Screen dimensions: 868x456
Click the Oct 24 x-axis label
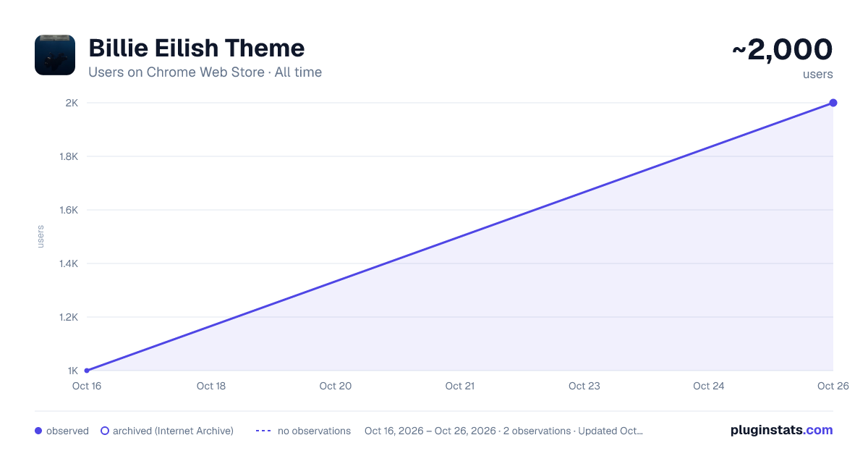709,386
